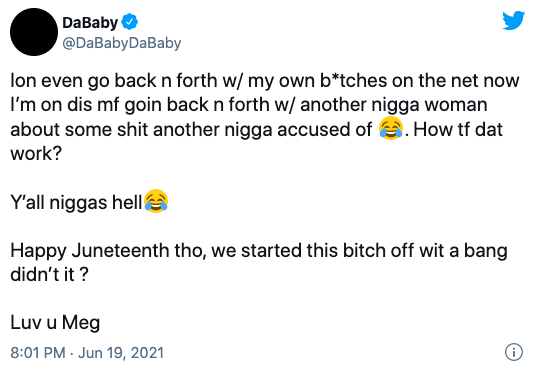Click the 'I'm on dis mf' line

pos(249,105)
